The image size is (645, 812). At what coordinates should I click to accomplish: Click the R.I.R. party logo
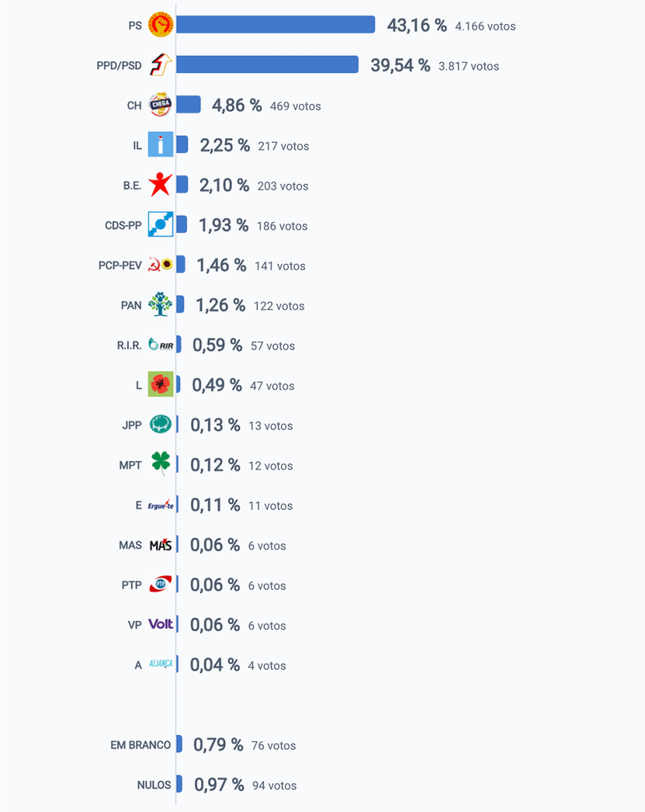(161, 344)
